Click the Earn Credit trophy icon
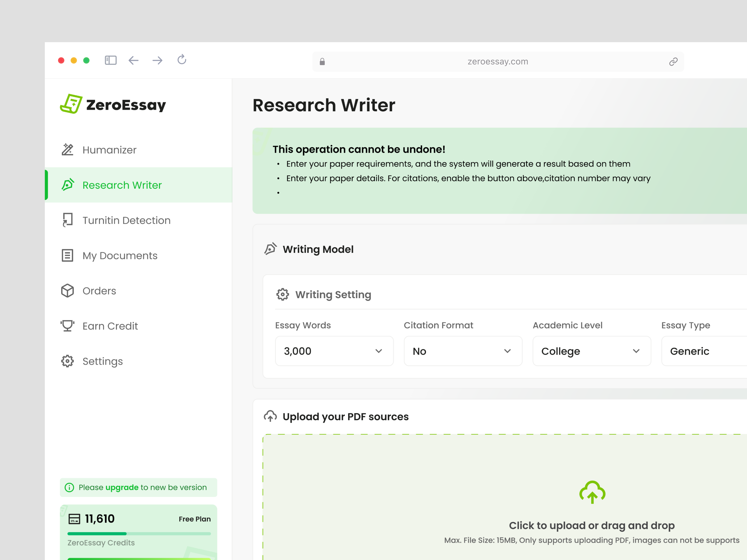Screen dimensions: 747x560 pos(67,326)
